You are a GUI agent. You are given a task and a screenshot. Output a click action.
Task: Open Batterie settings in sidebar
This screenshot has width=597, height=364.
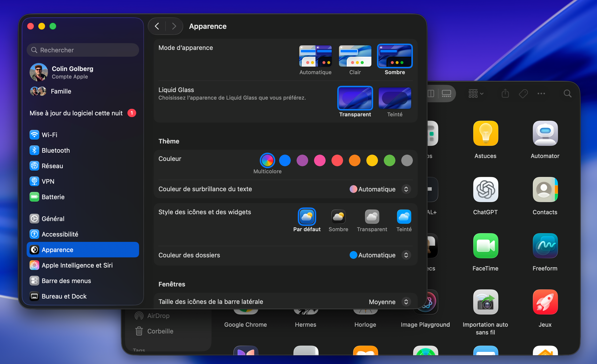(x=83, y=197)
